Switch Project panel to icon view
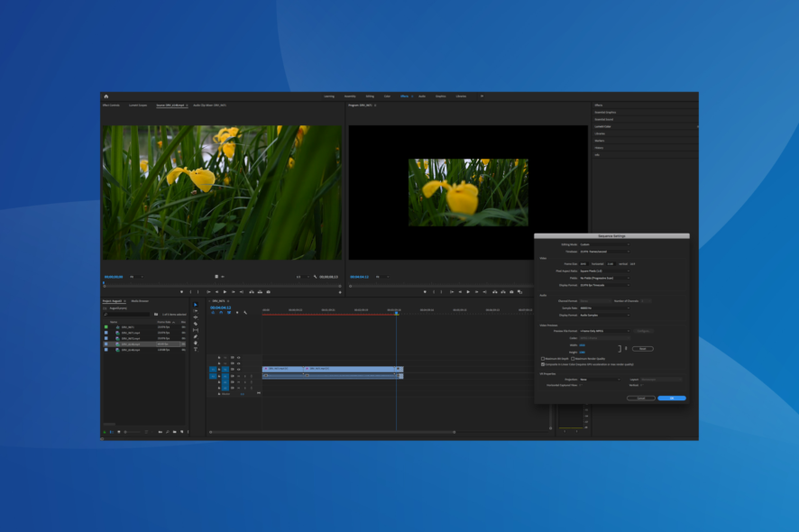Image resolution: width=799 pixels, height=532 pixels. point(119,432)
